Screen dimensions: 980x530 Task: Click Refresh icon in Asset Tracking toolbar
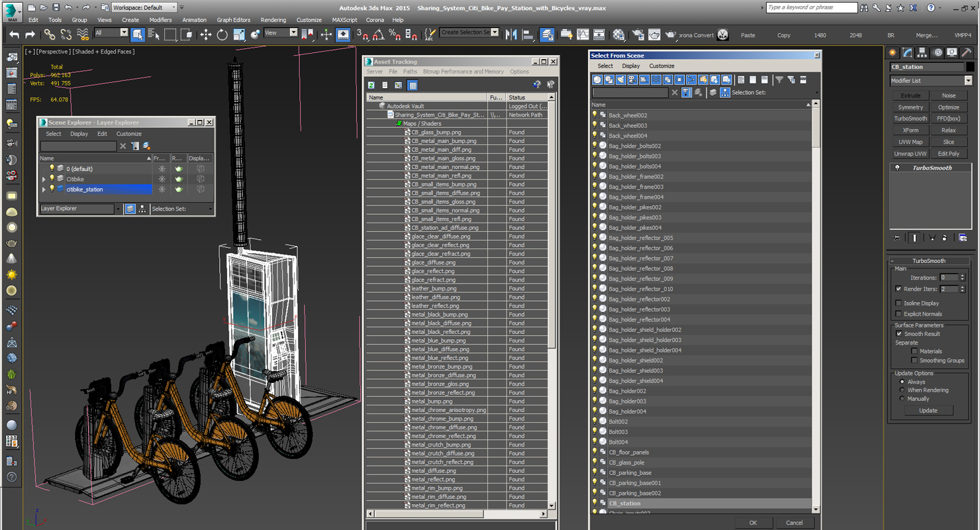click(371, 85)
